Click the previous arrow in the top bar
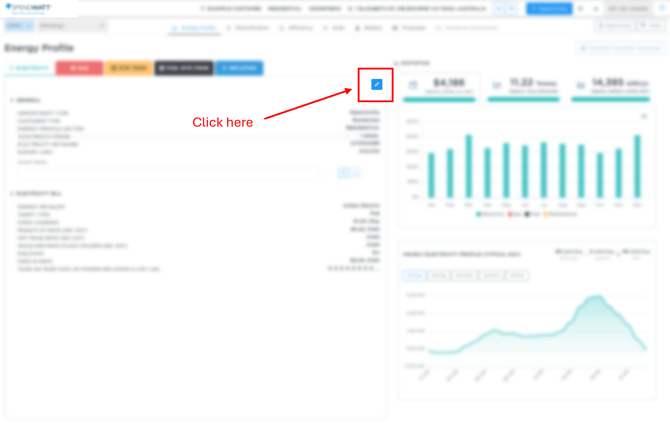This screenshot has height=432, width=670. tap(500, 8)
